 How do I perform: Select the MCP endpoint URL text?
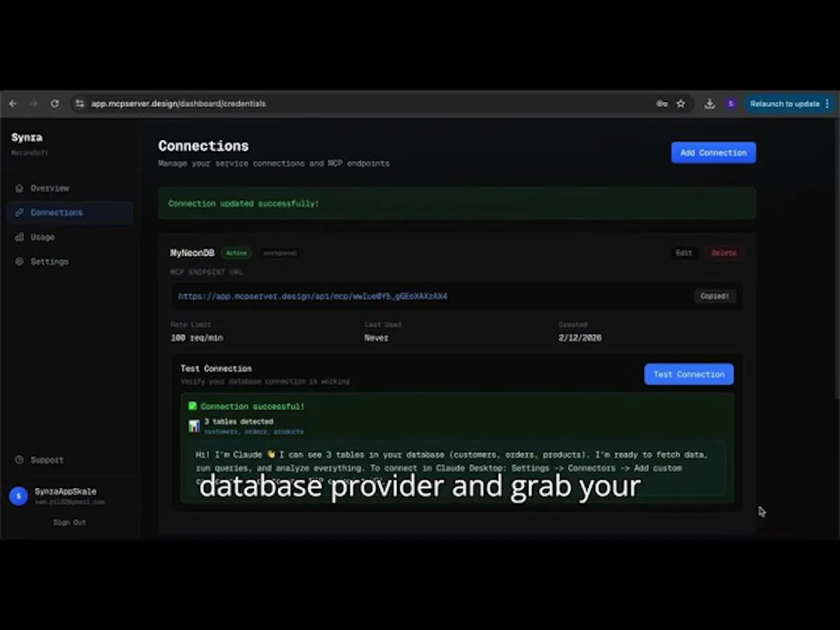coord(312,296)
